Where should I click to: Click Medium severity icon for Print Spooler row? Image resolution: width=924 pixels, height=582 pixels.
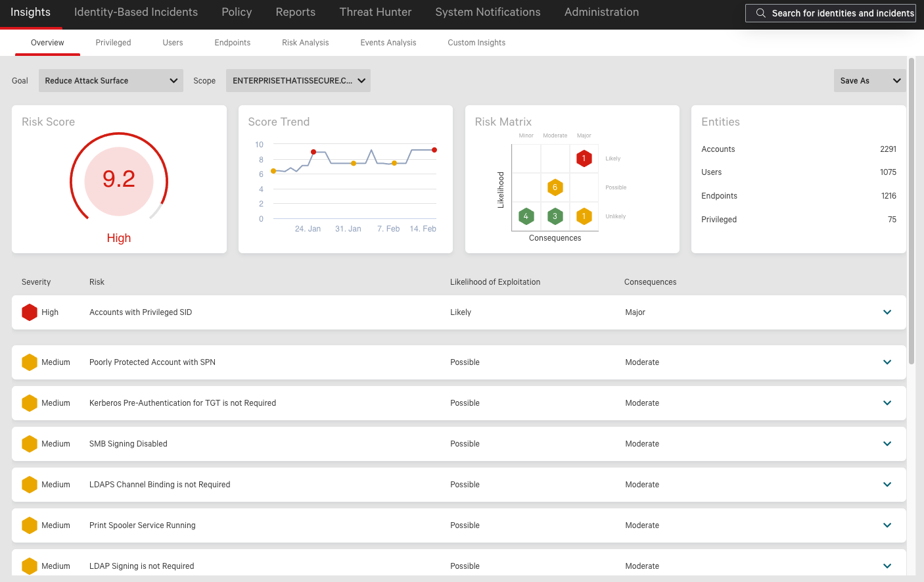[30, 525]
